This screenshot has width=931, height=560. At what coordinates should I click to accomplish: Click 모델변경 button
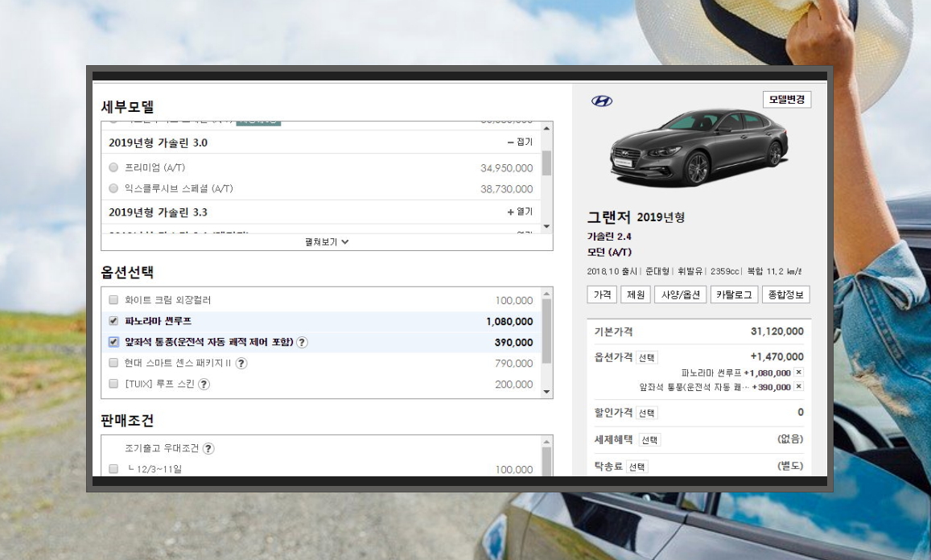pyautogui.click(x=787, y=100)
